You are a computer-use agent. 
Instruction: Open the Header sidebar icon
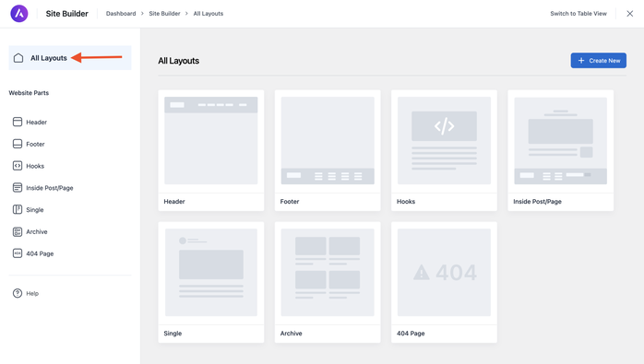click(x=18, y=122)
